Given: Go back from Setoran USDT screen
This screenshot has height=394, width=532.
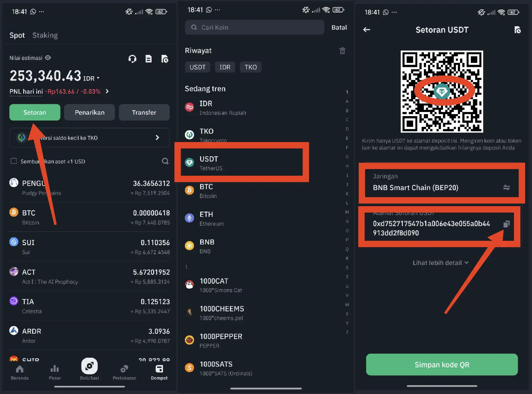Looking at the screenshot, I should tap(367, 30).
